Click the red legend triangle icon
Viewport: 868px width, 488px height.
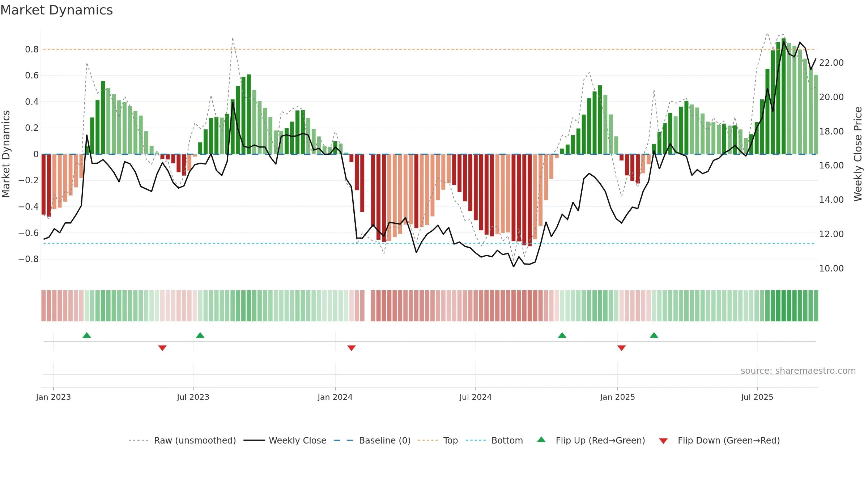pyautogui.click(x=663, y=441)
